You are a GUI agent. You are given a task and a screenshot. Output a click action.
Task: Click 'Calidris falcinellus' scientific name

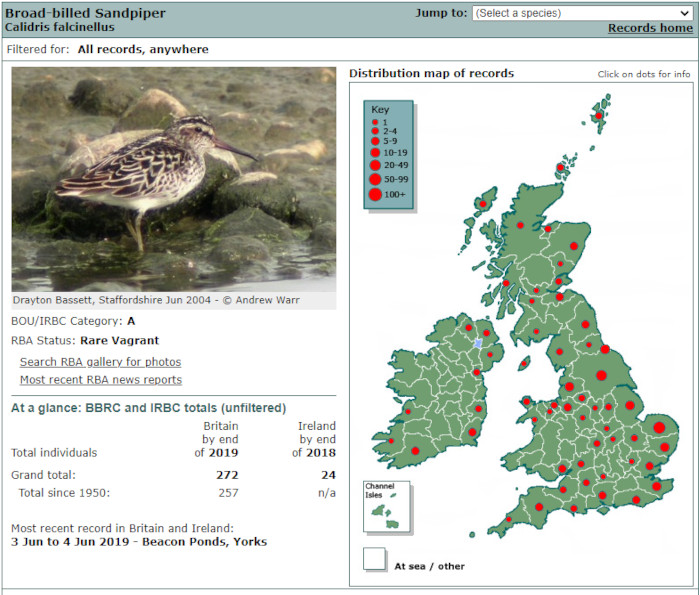[60, 27]
